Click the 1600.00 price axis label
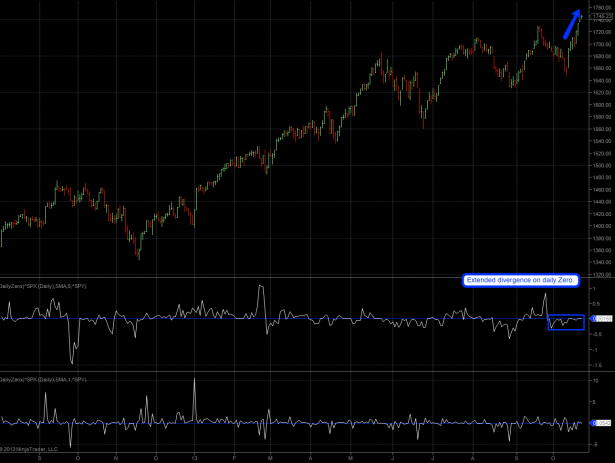 click(602, 105)
